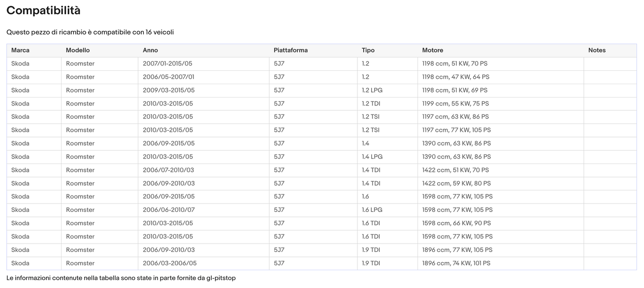This screenshot has height=288, width=644.
Task: Select the 1.4 LPG type cell
Action: point(372,157)
